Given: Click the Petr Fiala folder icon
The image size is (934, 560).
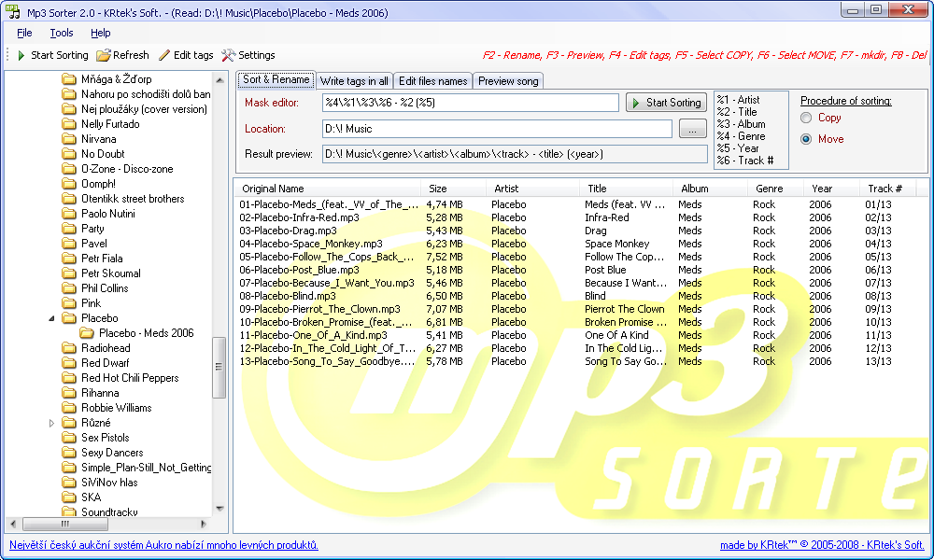Looking at the screenshot, I should tap(69, 259).
